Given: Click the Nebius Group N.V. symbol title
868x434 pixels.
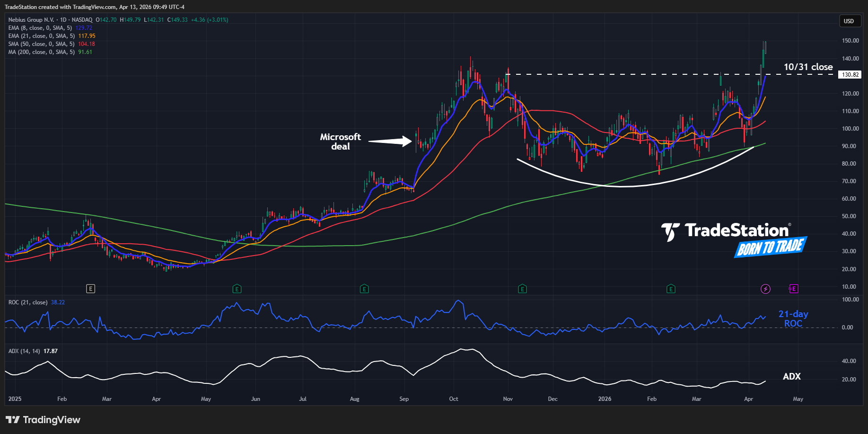Looking at the screenshot, I should tap(31, 20).
